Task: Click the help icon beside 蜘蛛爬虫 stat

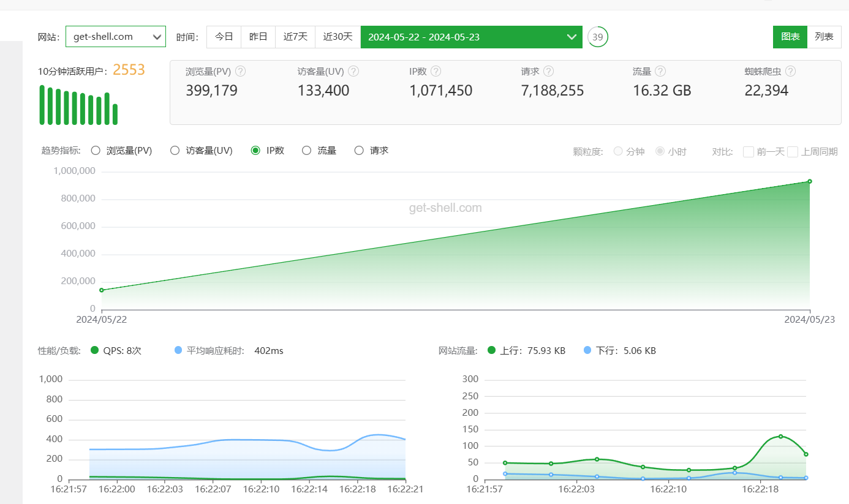Action: coord(791,71)
